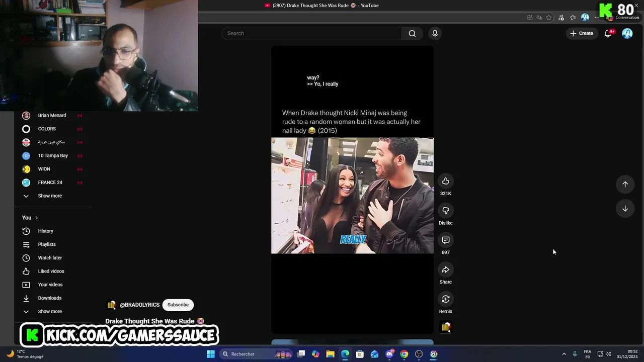Open clock and date 00:52
This screenshot has height=362, width=644.
point(627,354)
